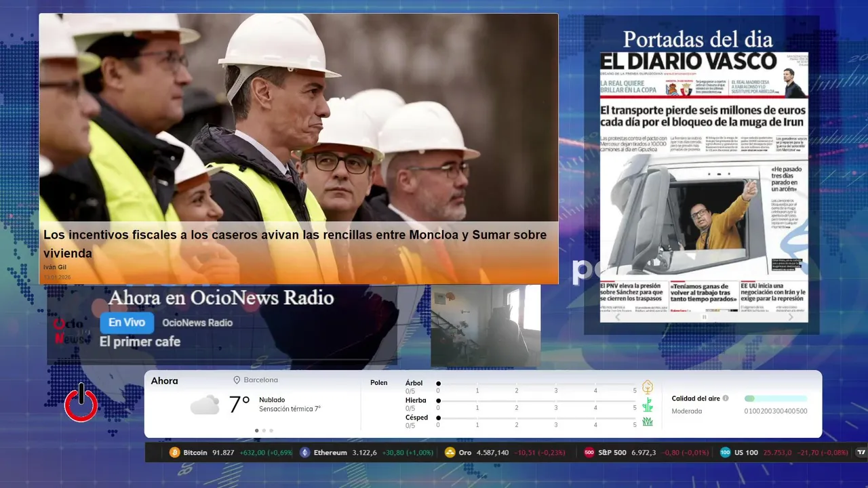Open the Moncloa y Sumar vivienda headline

[x=295, y=244]
